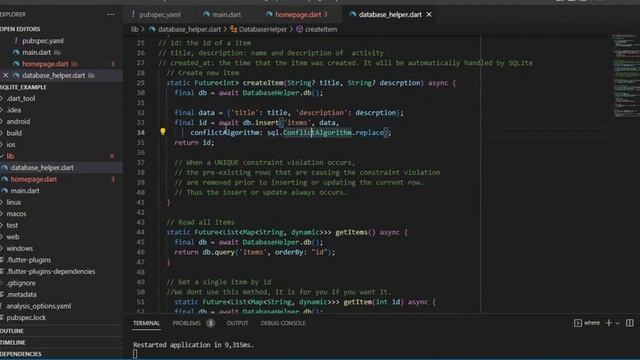Viewport: 640px width, 360px height.
Task: Open .metadata file
Action: 21,294
